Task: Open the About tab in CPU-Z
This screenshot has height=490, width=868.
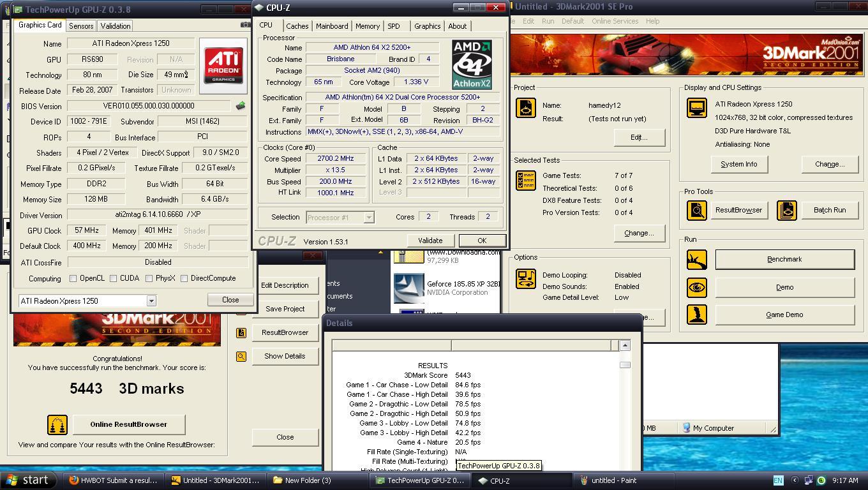Action: [457, 26]
